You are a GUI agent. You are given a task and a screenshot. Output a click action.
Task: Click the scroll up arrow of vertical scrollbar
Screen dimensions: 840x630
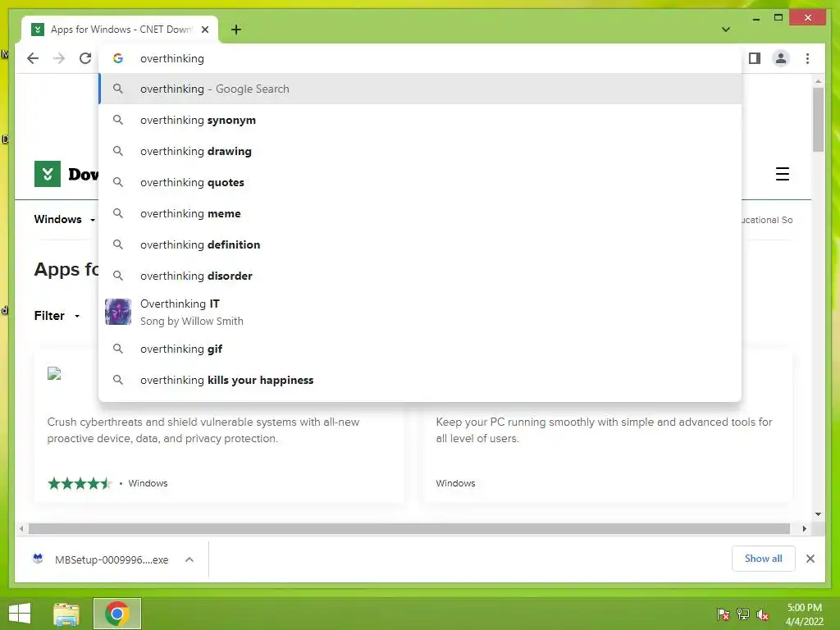coord(818,81)
